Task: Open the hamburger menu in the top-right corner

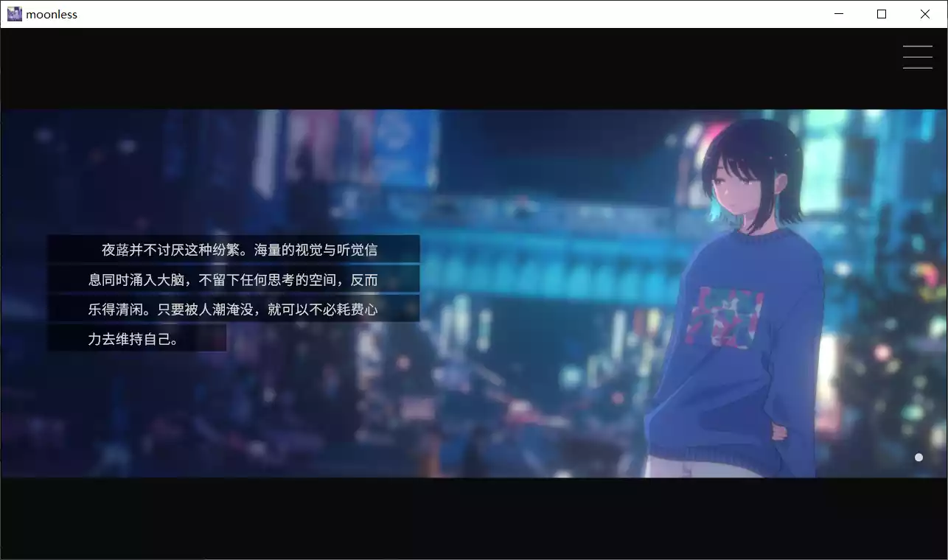Action: point(917,57)
